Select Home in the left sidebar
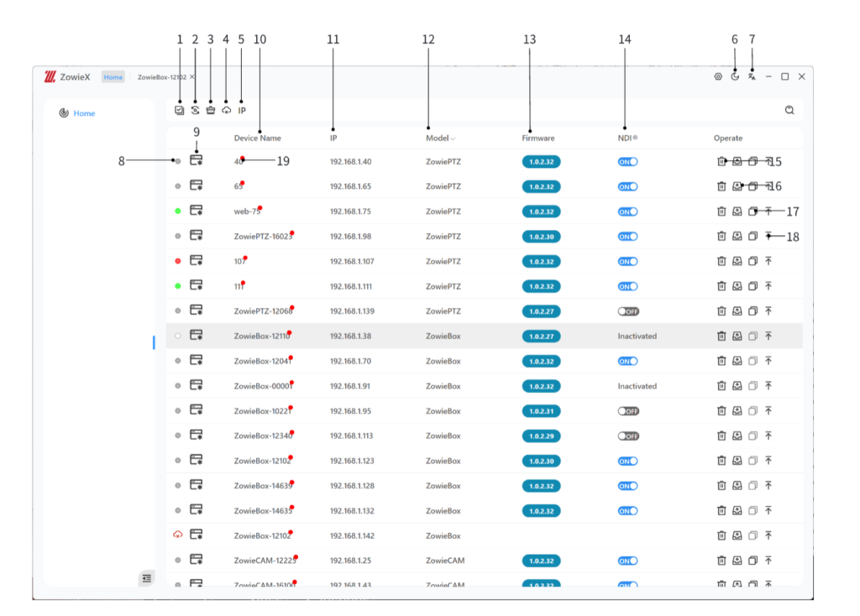Screen dimensions: 860x616 [84, 113]
